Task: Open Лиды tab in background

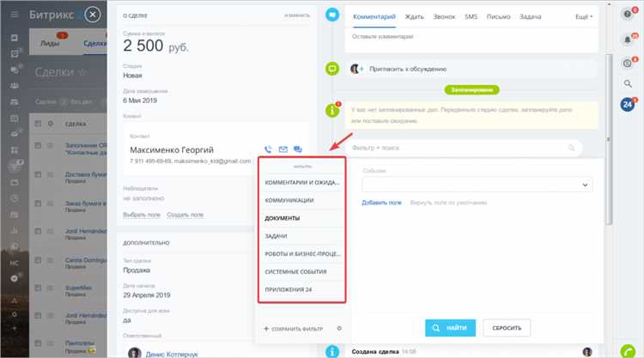Action: [x=50, y=43]
